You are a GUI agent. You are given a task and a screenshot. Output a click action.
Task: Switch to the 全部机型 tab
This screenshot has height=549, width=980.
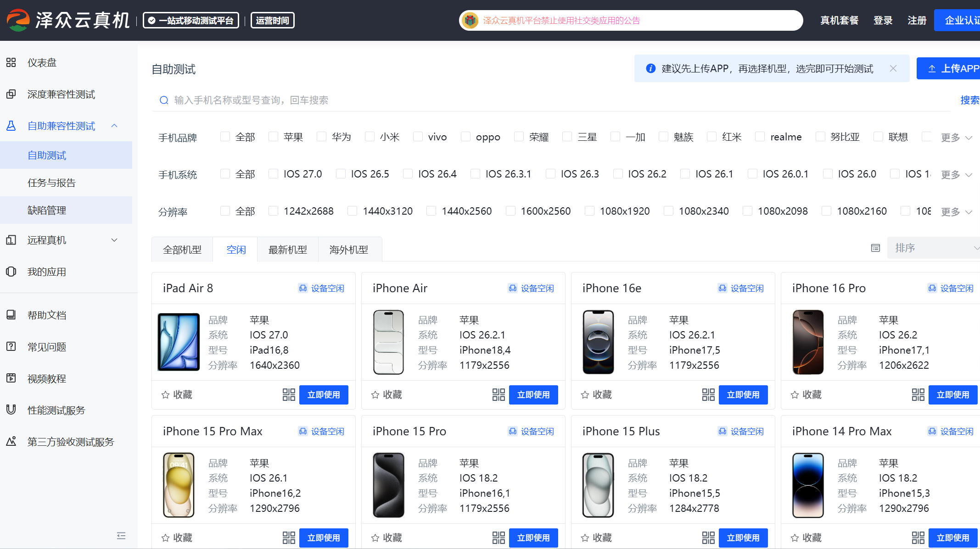tap(182, 250)
